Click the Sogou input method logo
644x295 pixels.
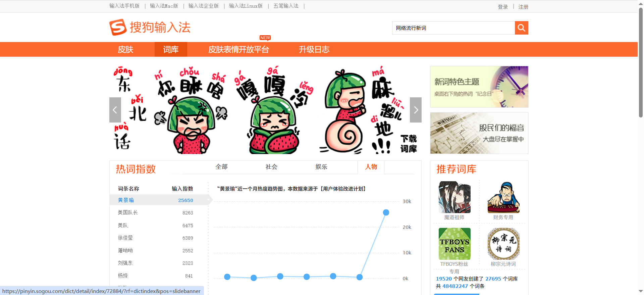tap(150, 27)
